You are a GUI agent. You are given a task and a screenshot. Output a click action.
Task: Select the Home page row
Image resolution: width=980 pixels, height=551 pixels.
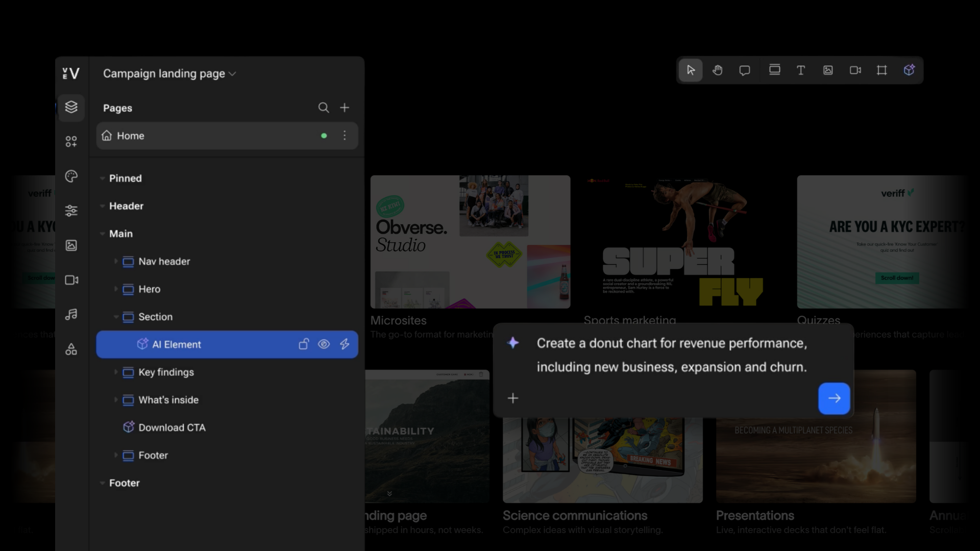[x=227, y=136]
